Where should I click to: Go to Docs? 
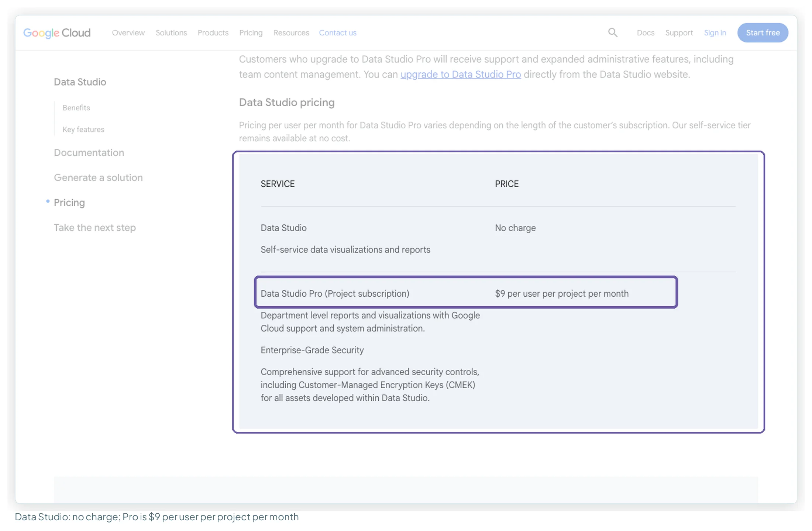(x=646, y=33)
